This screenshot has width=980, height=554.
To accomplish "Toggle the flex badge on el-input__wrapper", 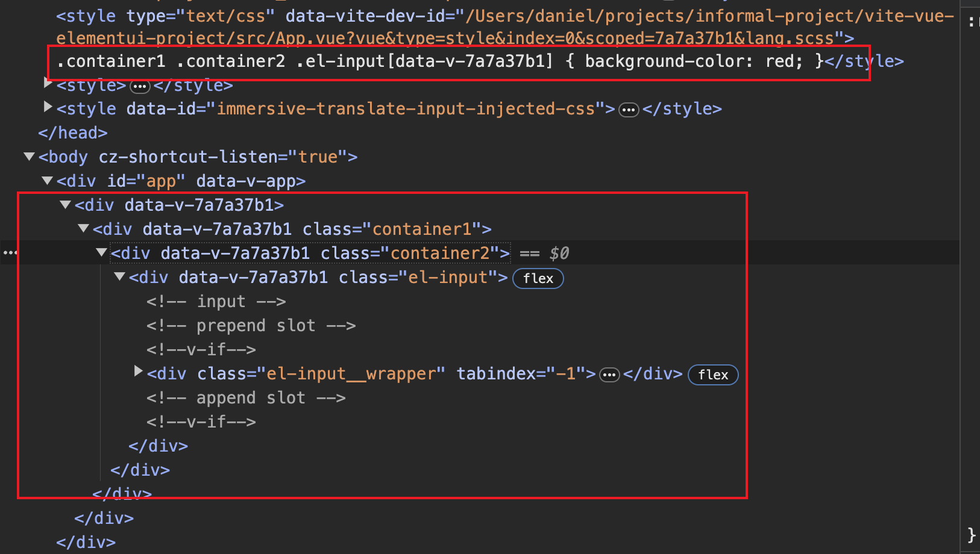I will point(713,375).
